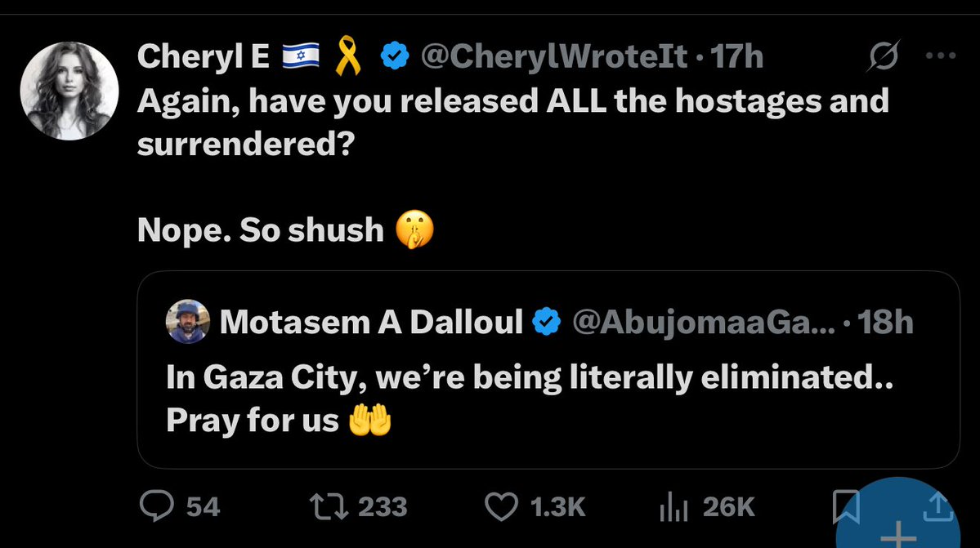Open the 17h timestamp link
The height and width of the screenshot is (548, 980).
click(x=737, y=57)
